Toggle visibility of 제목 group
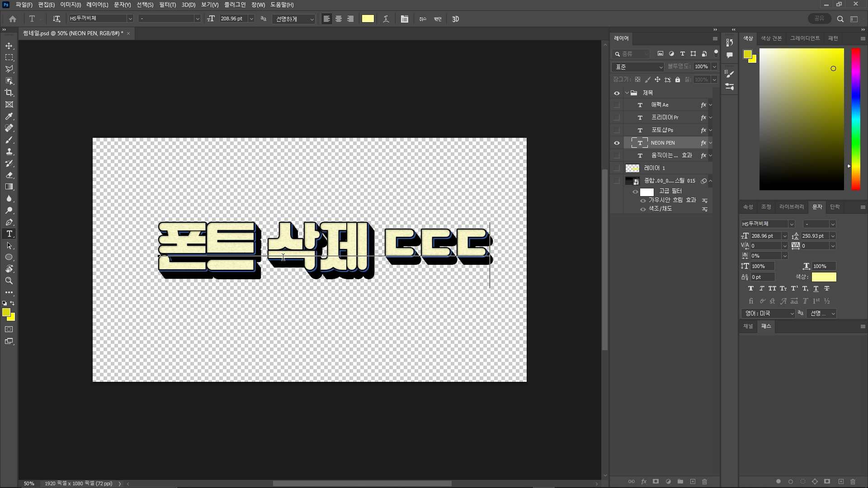 pos(617,93)
